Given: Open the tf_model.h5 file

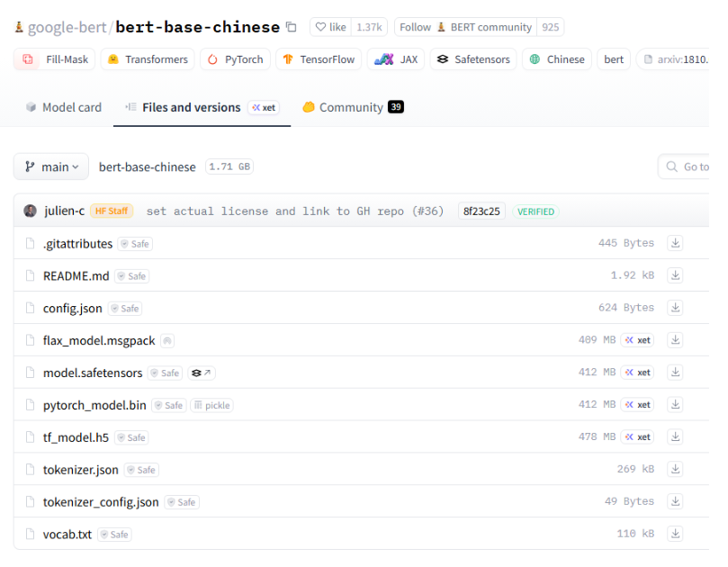Looking at the screenshot, I should click(76, 437).
